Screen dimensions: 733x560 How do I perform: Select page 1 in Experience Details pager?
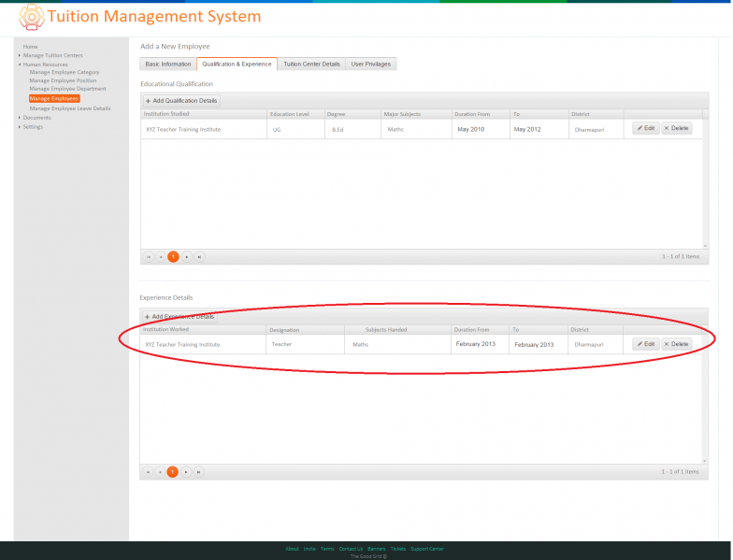(172, 472)
